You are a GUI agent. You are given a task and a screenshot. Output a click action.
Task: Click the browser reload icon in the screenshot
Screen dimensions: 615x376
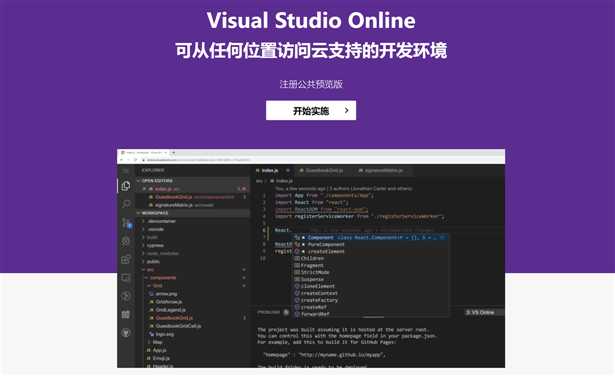(x=136, y=160)
